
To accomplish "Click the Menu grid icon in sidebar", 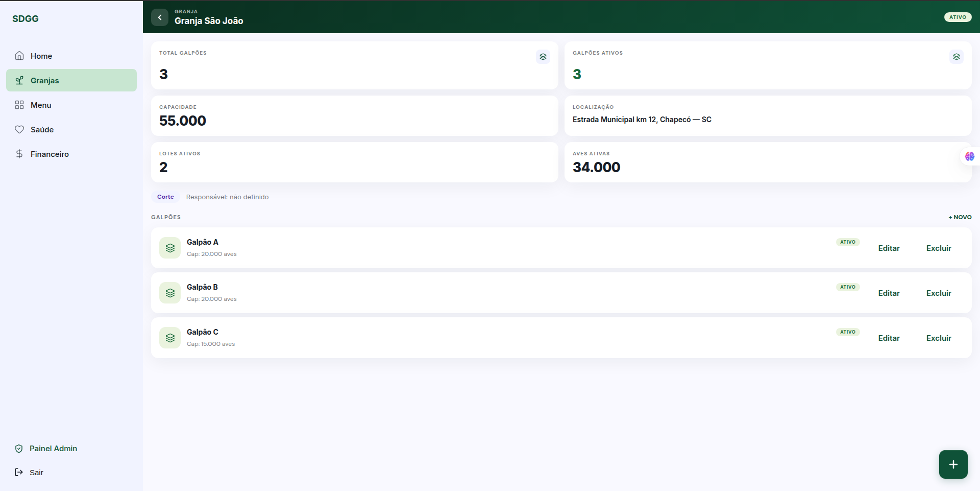I will [19, 105].
